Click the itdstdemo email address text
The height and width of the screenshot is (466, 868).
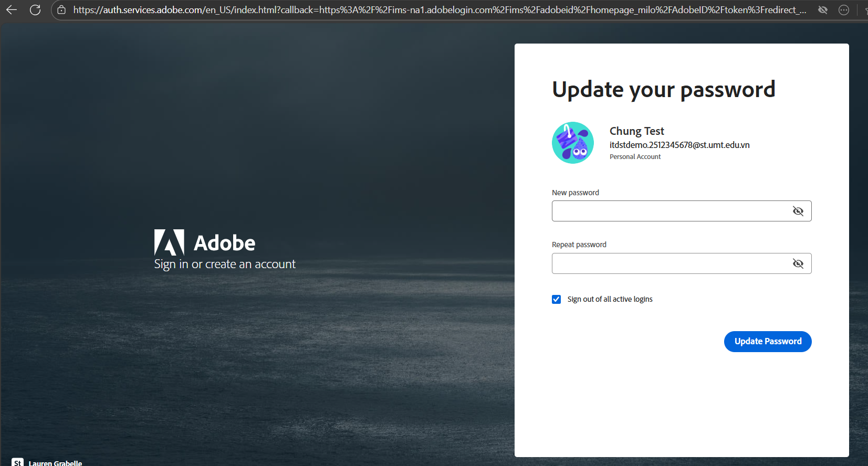[x=679, y=145]
